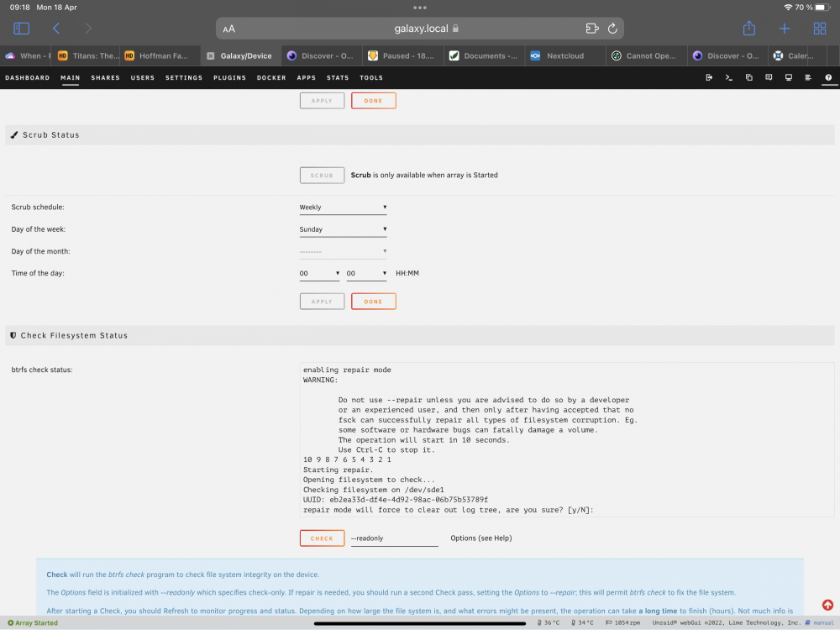Click the btrfs check status output box
This screenshot has width=840, height=630.
pyautogui.click(x=567, y=439)
